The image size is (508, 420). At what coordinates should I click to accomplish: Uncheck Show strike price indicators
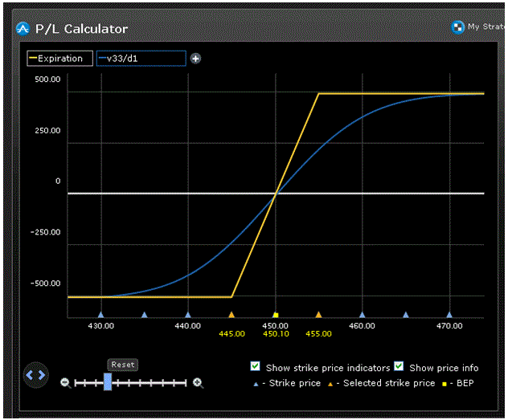point(255,366)
